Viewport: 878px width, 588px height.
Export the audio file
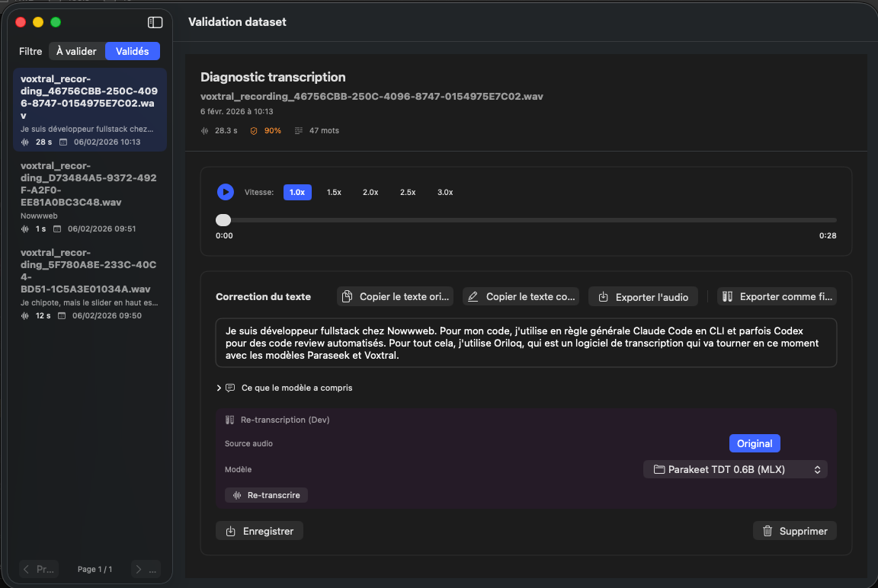pos(642,296)
